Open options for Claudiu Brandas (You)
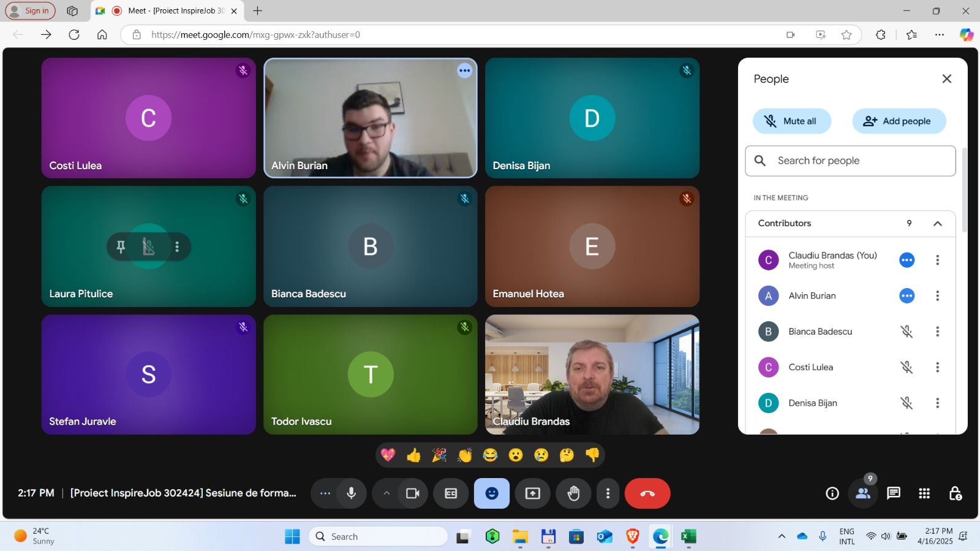This screenshot has width=980, height=551. (937, 260)
